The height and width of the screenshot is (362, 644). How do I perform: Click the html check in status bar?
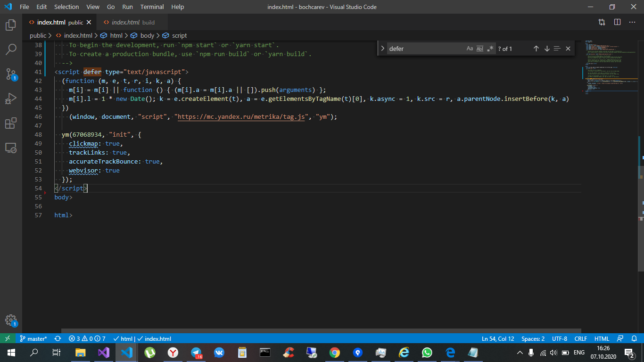[x=123, y=338]
